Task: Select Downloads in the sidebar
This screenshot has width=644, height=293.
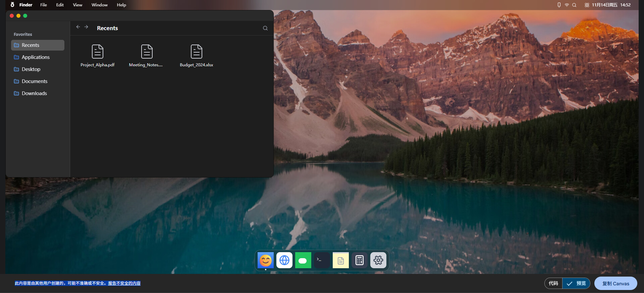Action: (38, 93)
